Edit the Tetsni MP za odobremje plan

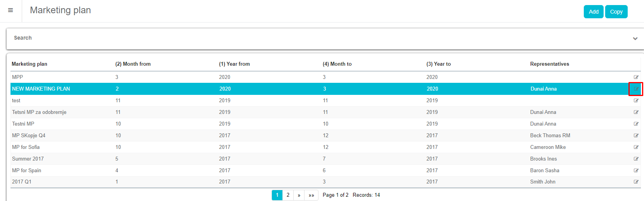[x=636, y=112]
